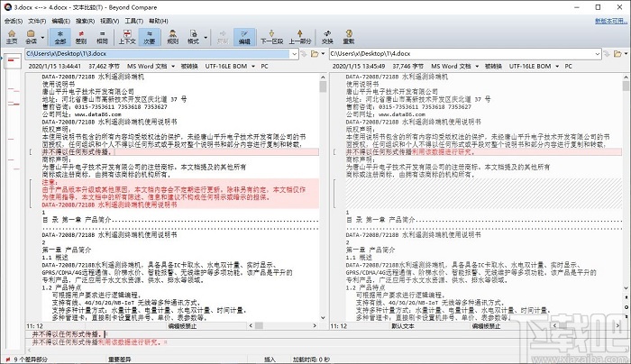Click the left pane horizontal scrollbar thumb
This screenshot has width=631, height=364.
coord(260,325)
